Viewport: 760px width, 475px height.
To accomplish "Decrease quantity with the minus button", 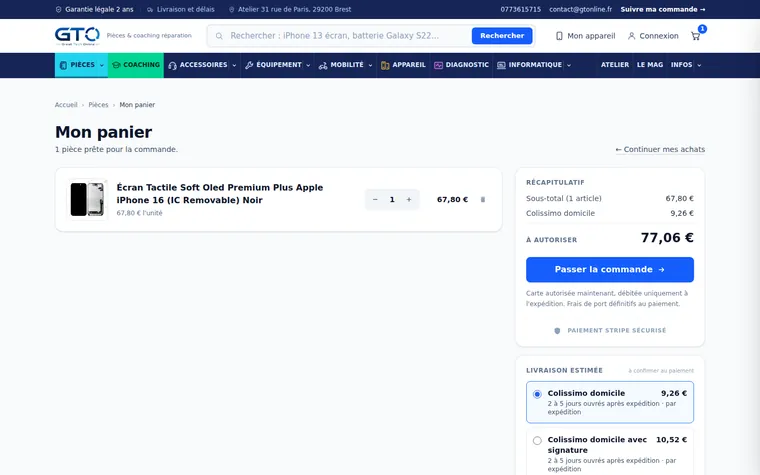I will click(x=375, y=200).
